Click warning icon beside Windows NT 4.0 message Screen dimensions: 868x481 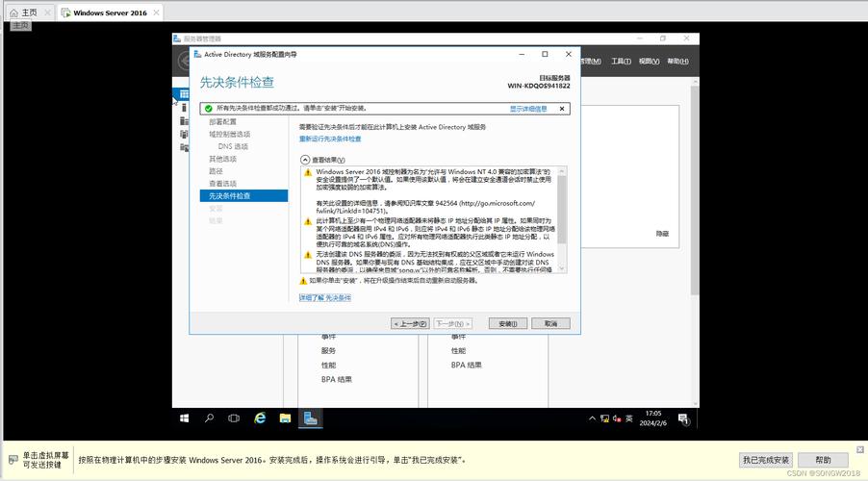pos(308,172)
